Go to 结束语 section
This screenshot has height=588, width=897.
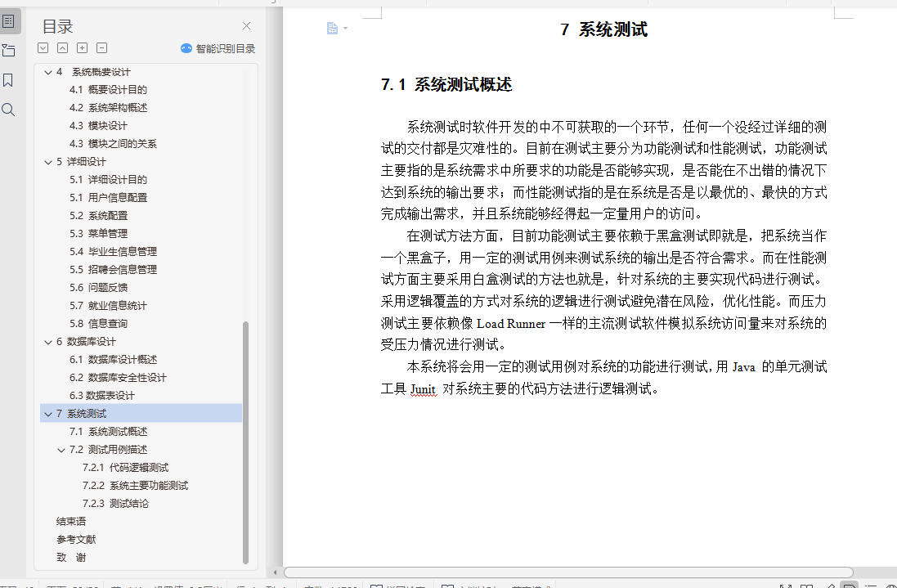point(71,522)
